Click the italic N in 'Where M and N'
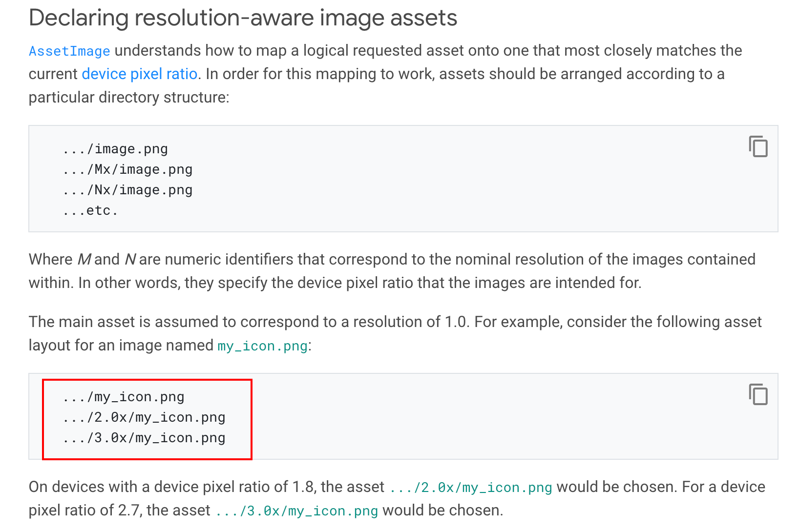This screenshot has width=800, height=532. [x=130, y=259]
